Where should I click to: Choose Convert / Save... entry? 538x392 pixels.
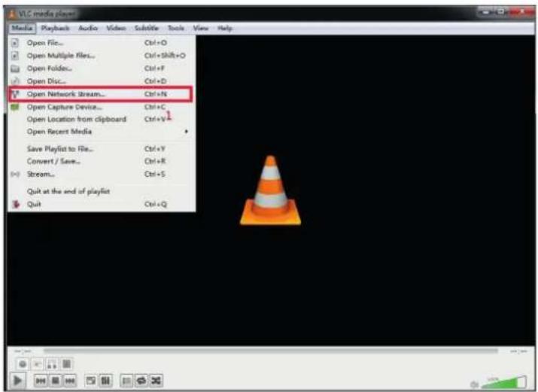102,161
